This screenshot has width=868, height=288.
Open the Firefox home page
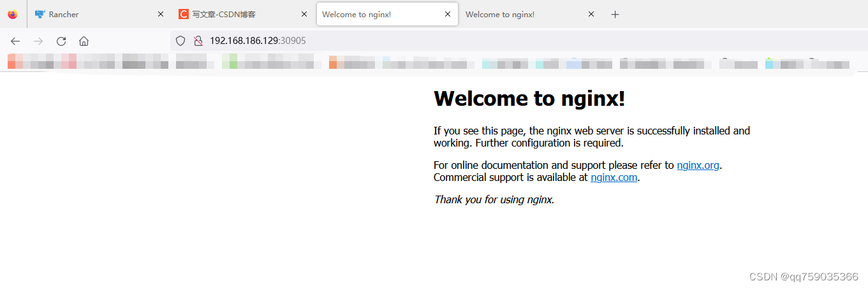click(x=84, y=41)
